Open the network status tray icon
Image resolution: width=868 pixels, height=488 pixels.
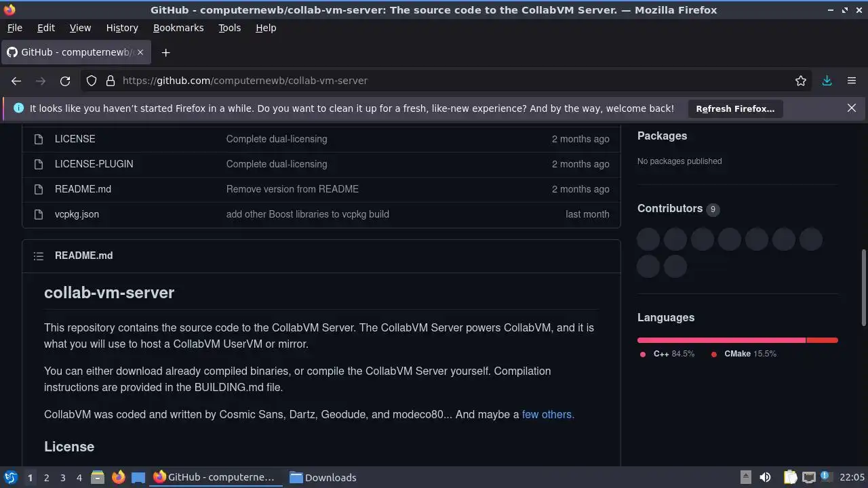point(808,477)
